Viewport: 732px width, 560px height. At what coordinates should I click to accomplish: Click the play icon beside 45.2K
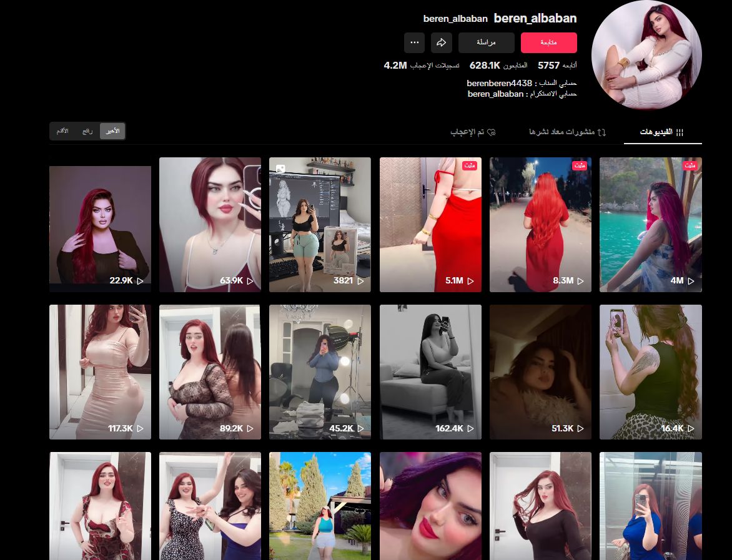(360, 428)
